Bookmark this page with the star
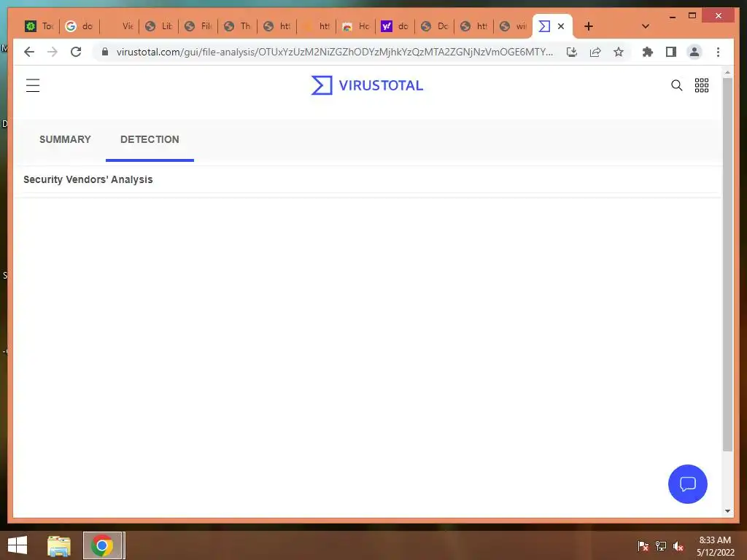The height and width of the screenshot is (560, 747). pos(619,52)
